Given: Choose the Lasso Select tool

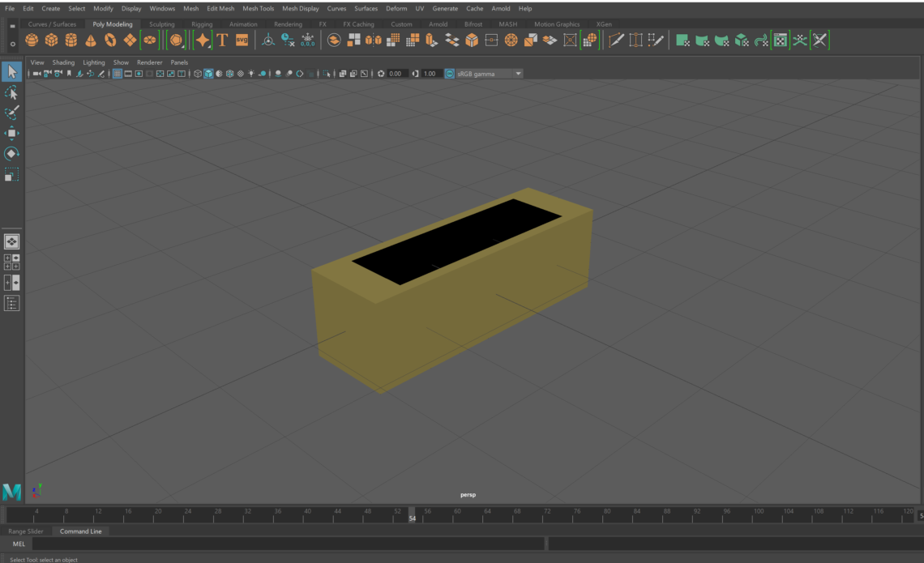Looking at the screenshot, I should point(12,92).
